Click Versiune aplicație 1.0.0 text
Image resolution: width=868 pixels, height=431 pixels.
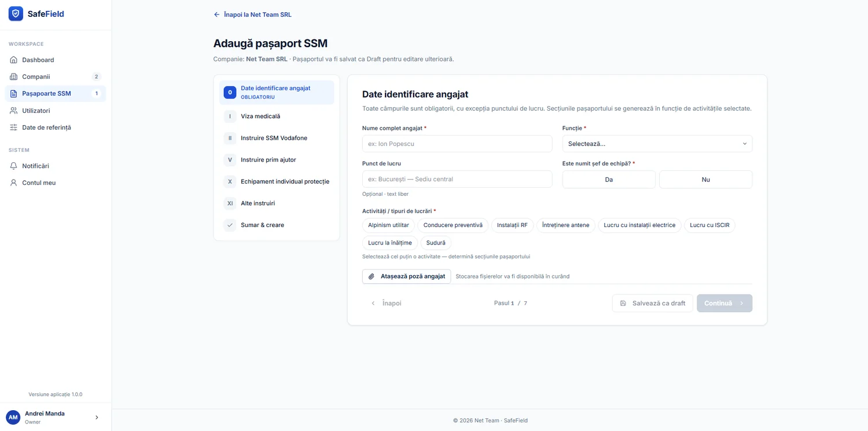coord(56,395)
